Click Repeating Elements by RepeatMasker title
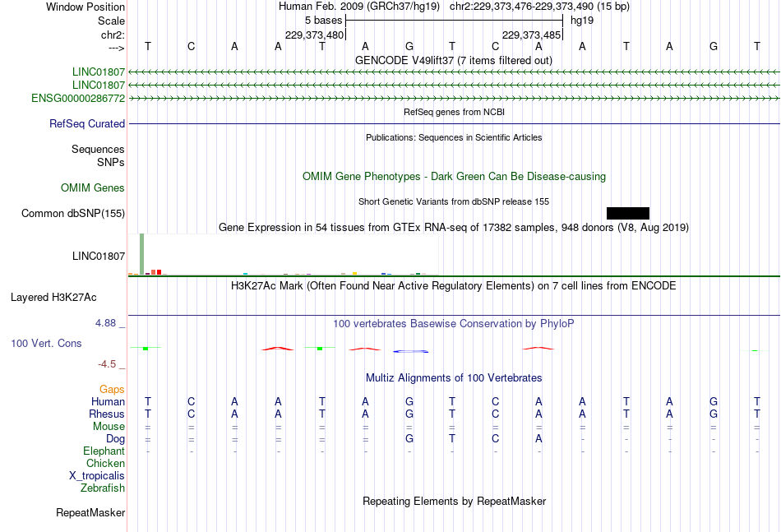 (454, 501)
